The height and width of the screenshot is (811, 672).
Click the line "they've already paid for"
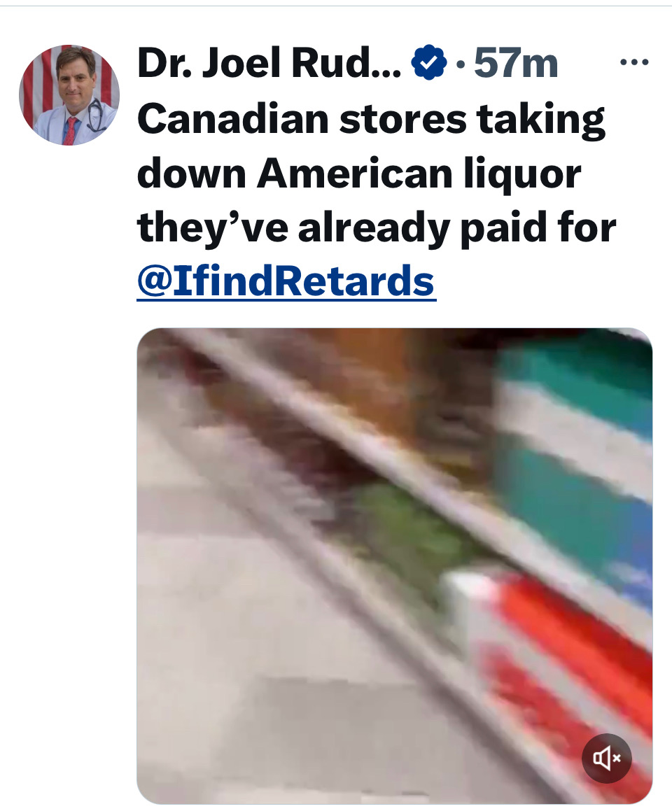click(x=377, y=227)
